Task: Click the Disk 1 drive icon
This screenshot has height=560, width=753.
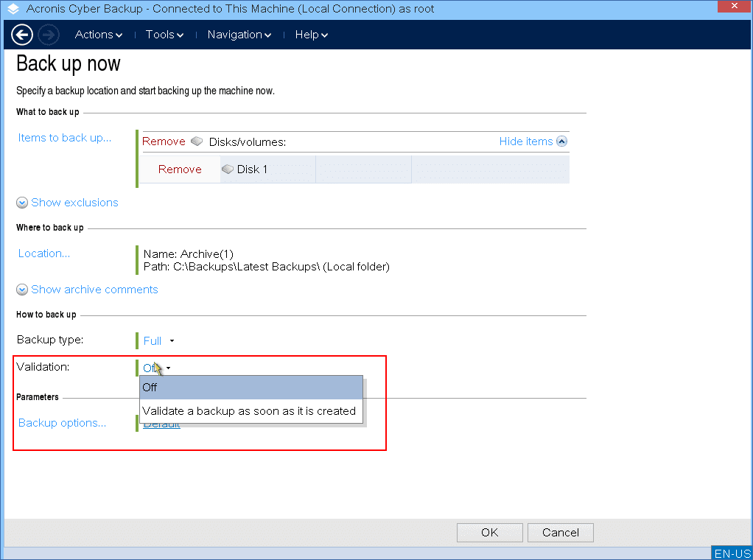Action: tap(228, 169)
